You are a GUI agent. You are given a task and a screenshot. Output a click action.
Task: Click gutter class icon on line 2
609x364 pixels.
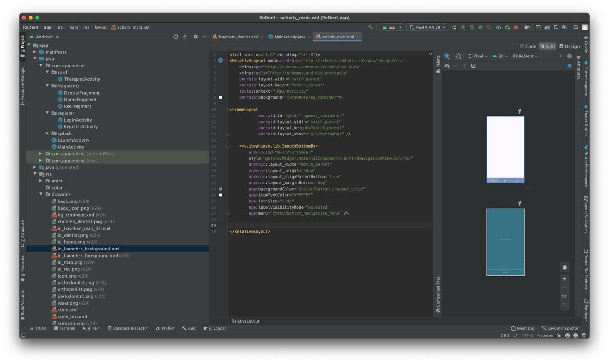(x=221, y=61)
